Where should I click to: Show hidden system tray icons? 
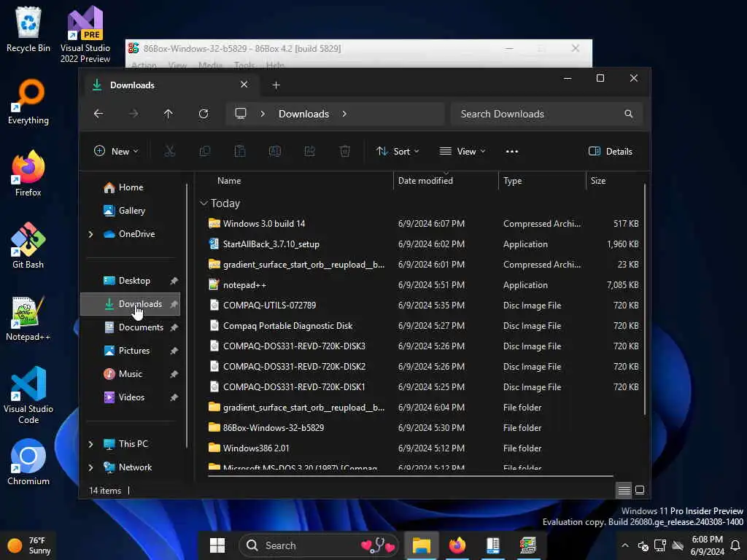tap(625, 545)
